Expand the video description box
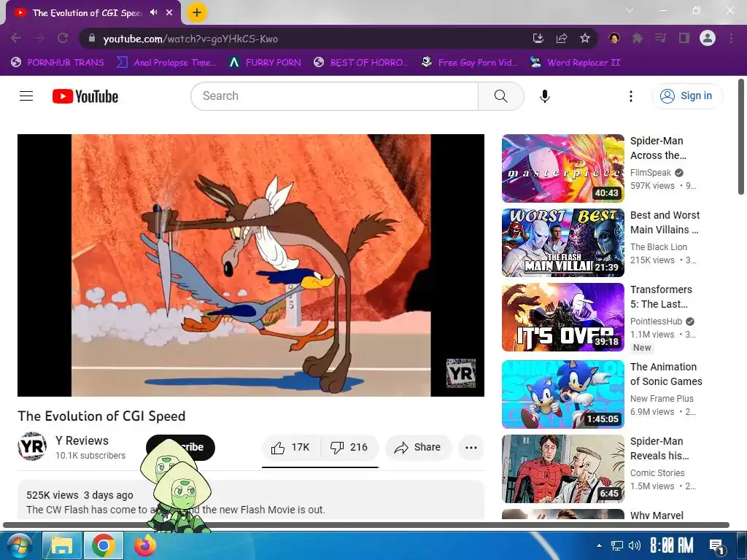Viewport: 747px width, 560px height. coord(251,500)
